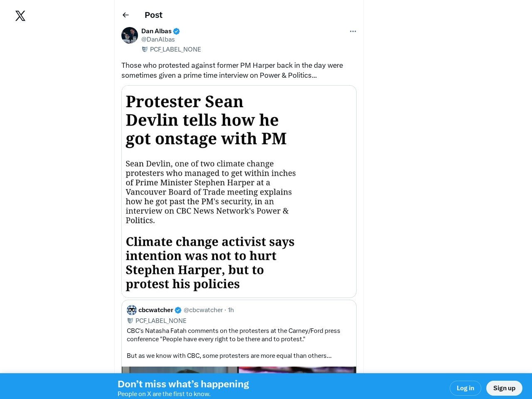Viewport: 532px width, 399px height.
Task: Click cbcwatcher's verified badge
Action: pyautogui.click(x=178, y=310)
